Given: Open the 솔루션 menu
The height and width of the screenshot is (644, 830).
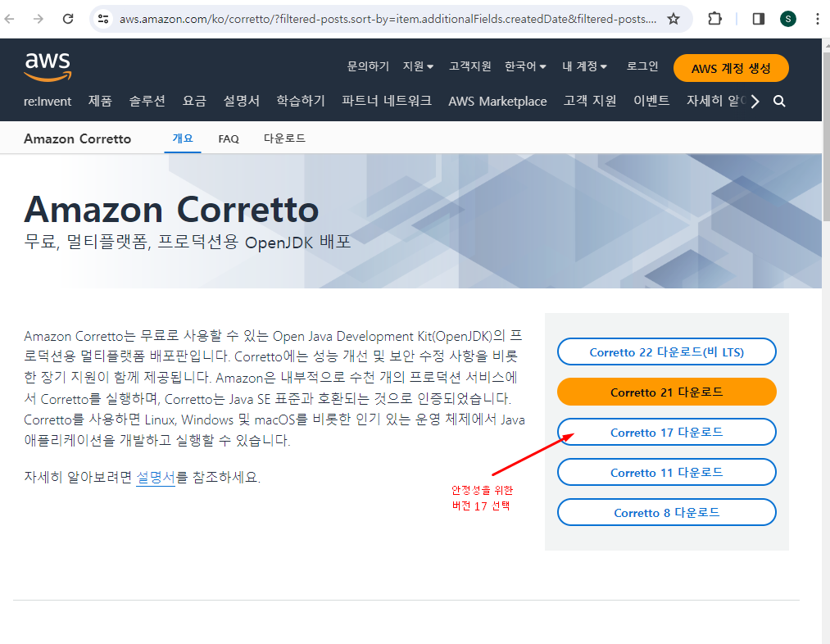Looking at the screenshot, I should coord(147,101).
